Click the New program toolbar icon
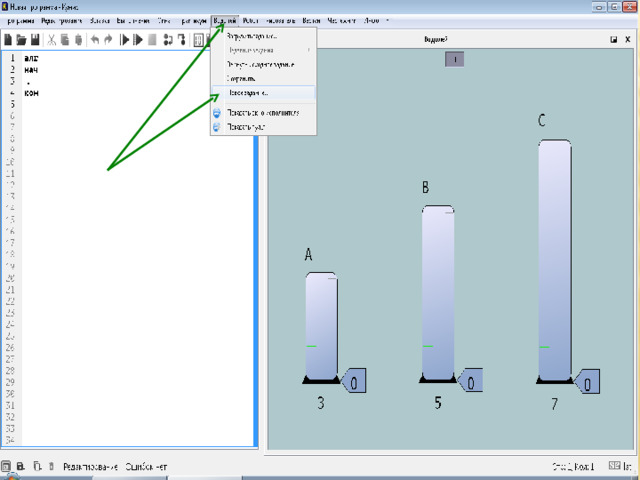This screenshot has width=640, height=480. coord(8,40)
